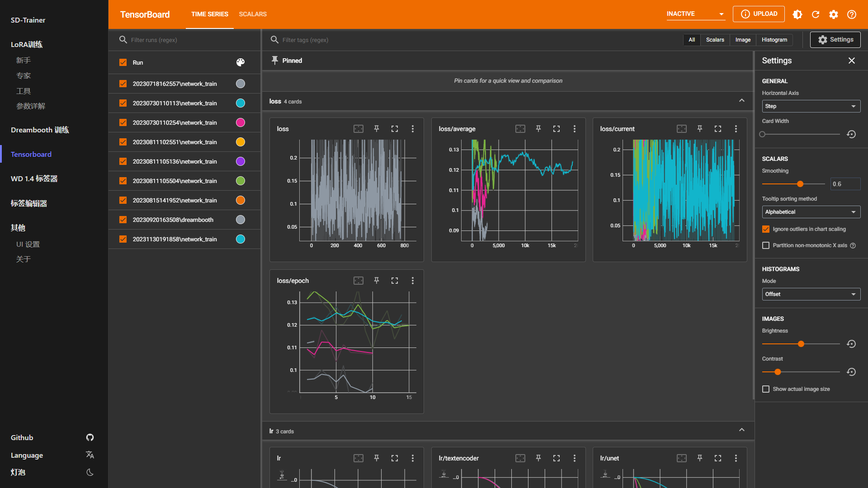Open the run color palette icon

[241, 62]
